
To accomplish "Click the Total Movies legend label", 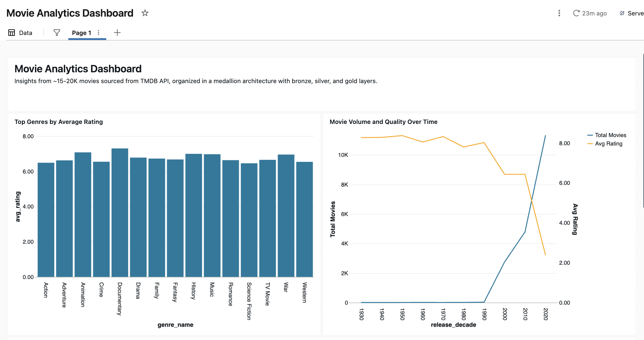I will tap(610, 135).
